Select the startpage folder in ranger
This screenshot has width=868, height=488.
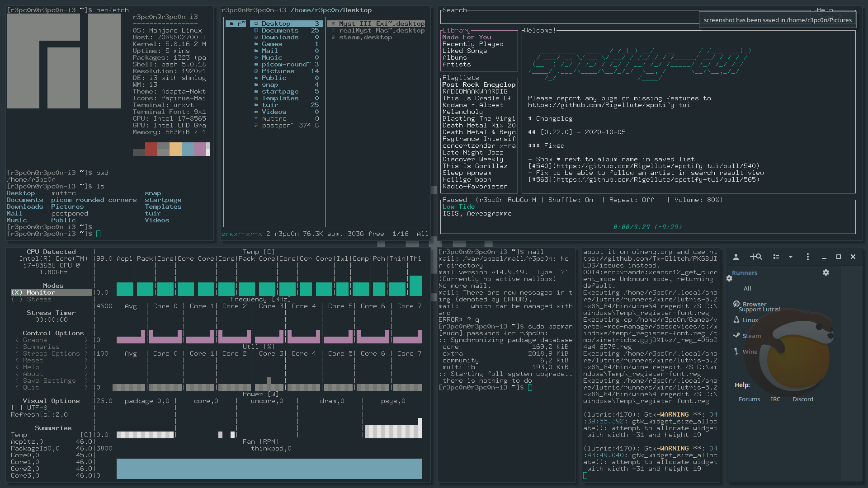click(x=286, y=91)
